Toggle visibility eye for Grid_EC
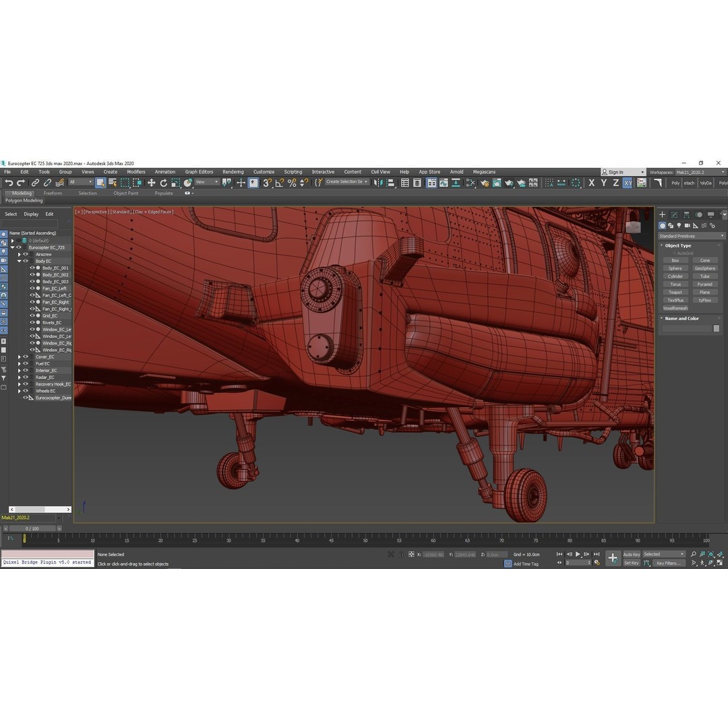Screen dimensions: 728x728 (x=32, y=315)
